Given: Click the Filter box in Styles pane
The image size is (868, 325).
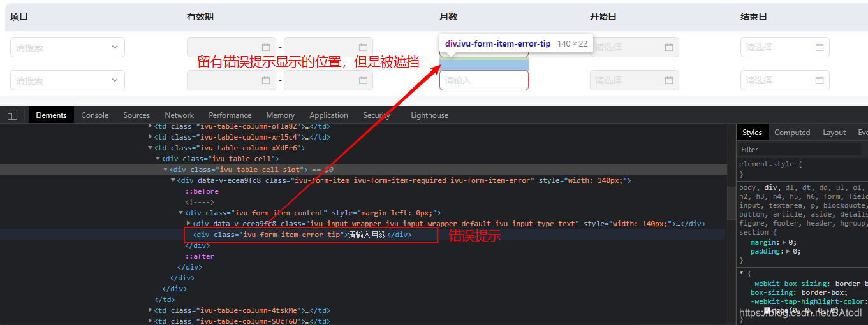Looking at the screenshot, I should point(800,149).
